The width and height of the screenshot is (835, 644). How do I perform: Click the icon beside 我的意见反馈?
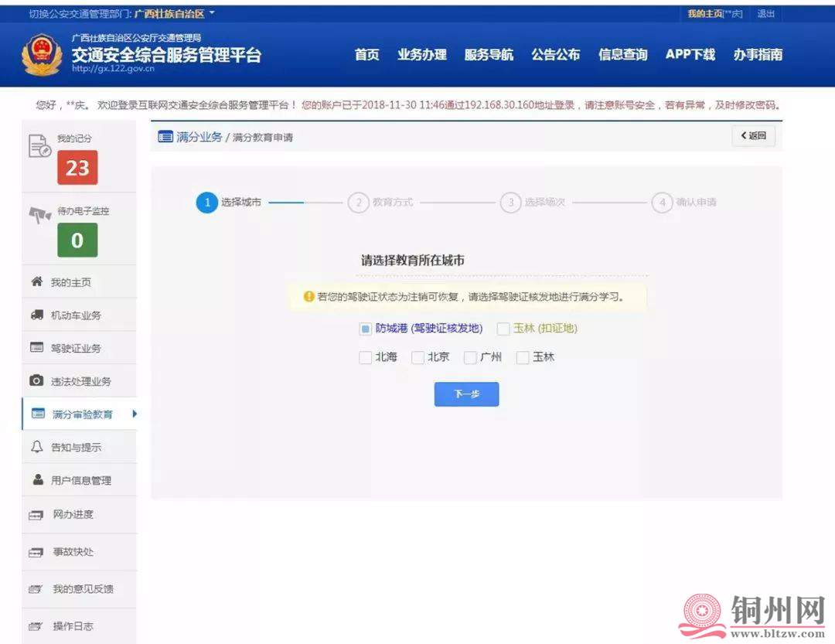[35, 589]
